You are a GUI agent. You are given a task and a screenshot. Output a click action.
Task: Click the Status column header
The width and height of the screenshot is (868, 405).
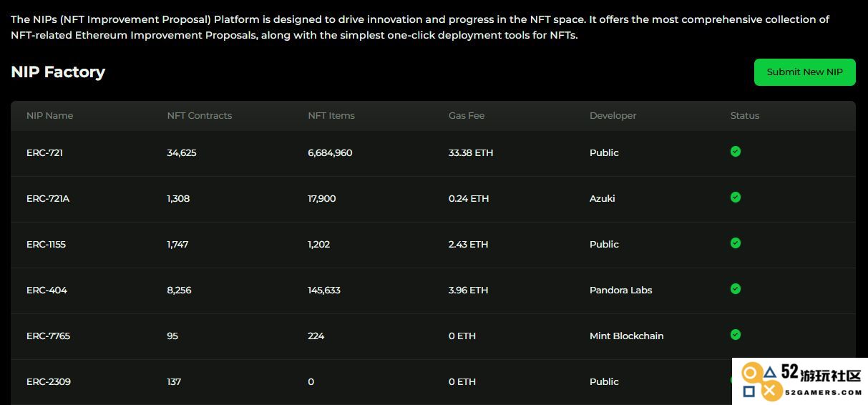pyautogui.click(x=745, y=116)
